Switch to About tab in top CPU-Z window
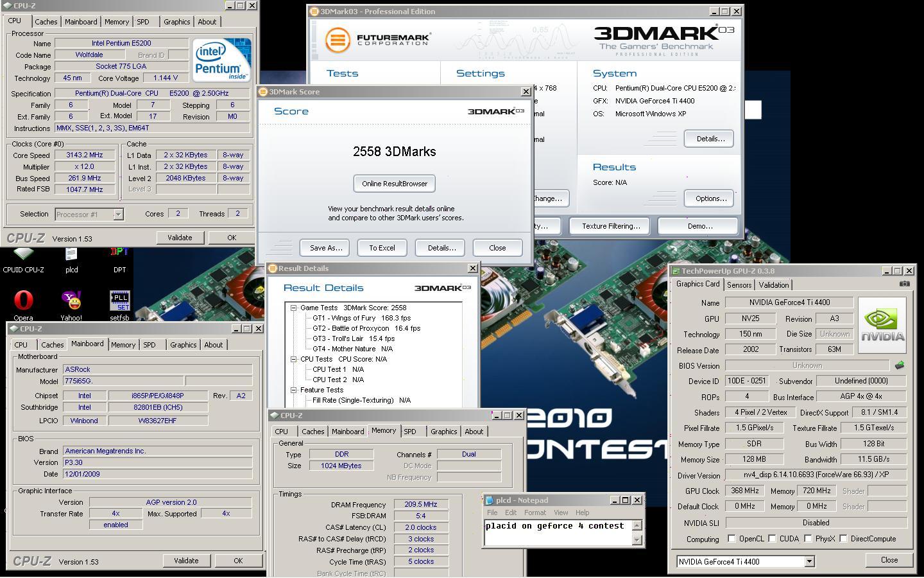Screen dimensions: 924x578 207,22
